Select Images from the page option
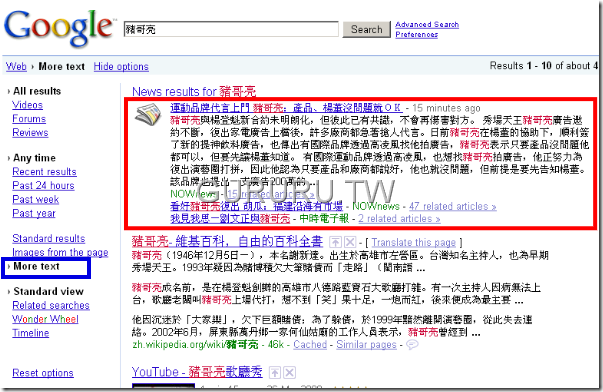The width and height of the screenshot is (603, 392). [x=60, y=252]
